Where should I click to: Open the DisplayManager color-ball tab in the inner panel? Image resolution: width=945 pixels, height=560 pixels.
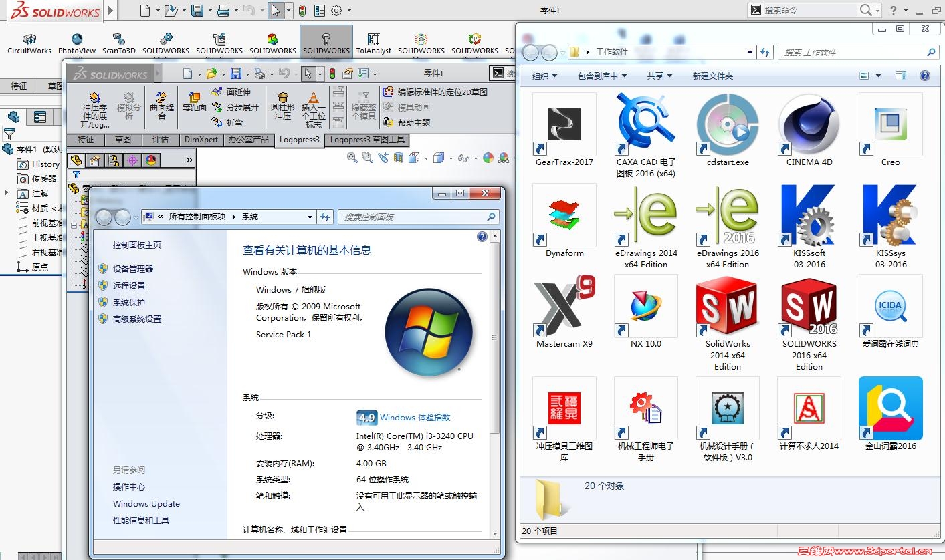[x=151, y=160]
